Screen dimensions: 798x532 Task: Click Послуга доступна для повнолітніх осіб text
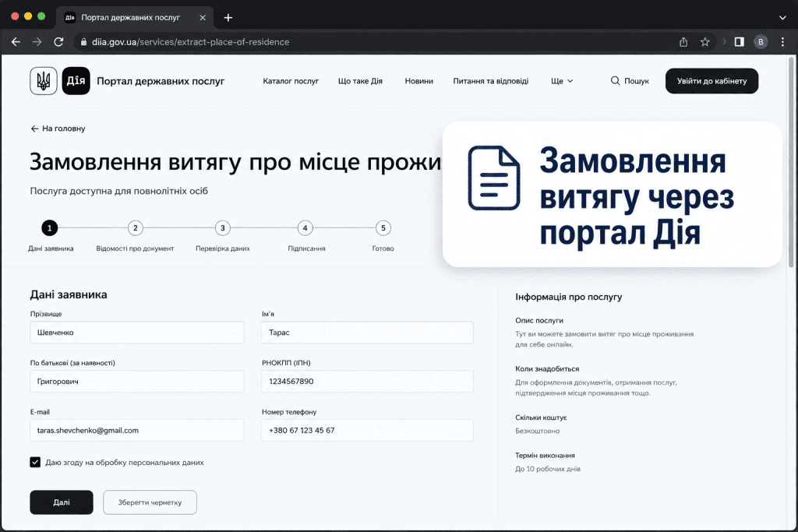coord(119,192)
